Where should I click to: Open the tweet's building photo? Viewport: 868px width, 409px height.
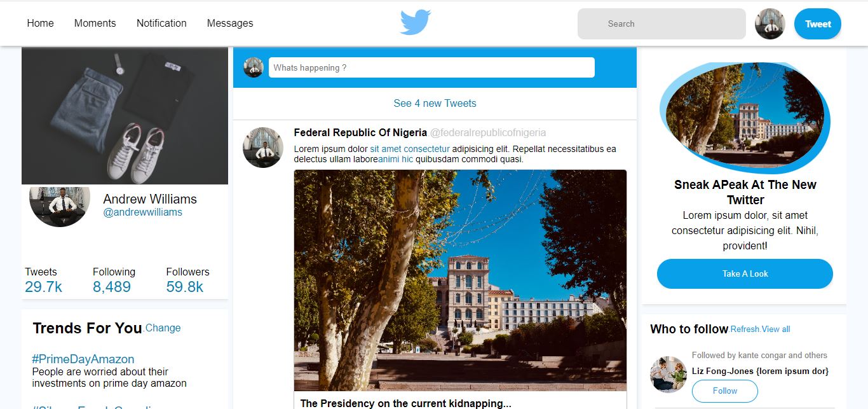(x=460, y=280)
